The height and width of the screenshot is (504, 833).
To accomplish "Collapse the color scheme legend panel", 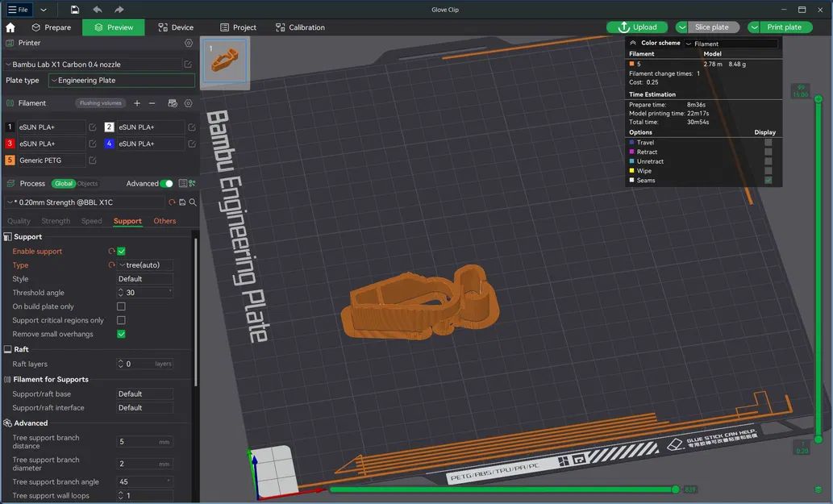I will click(634, 43).
